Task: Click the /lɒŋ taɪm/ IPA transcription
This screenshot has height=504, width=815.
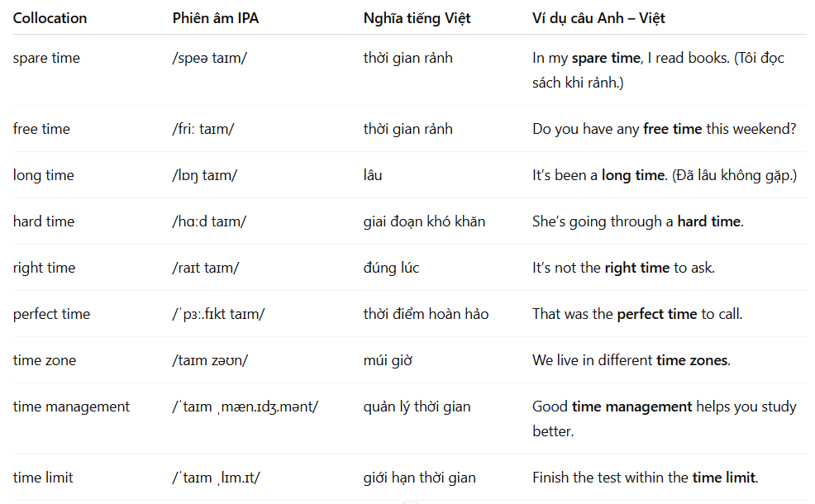Action: click(x=205, y=175)
